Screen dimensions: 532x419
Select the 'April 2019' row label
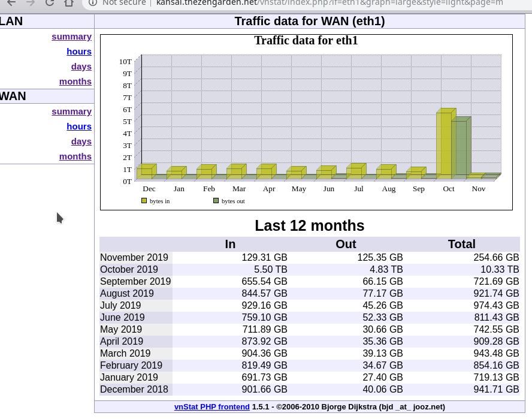point(122,341)
